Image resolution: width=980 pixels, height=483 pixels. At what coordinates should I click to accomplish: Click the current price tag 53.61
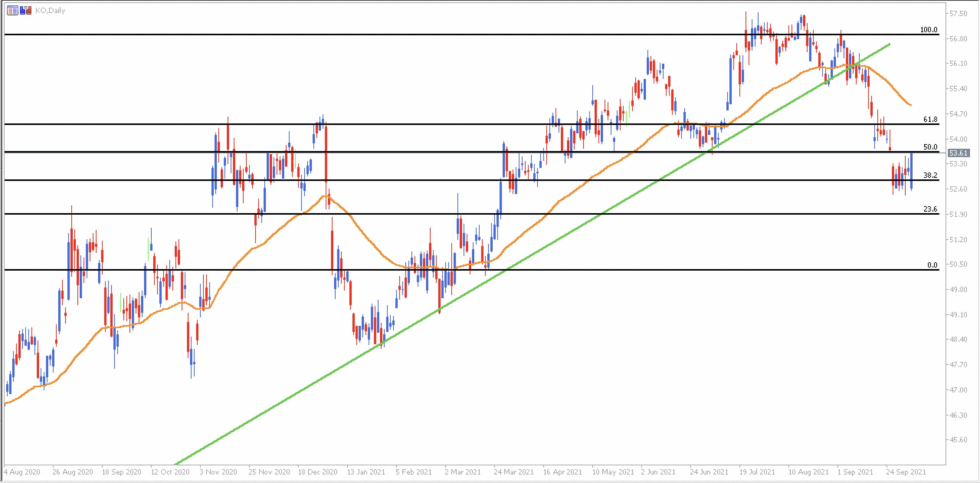coord(959,153)
